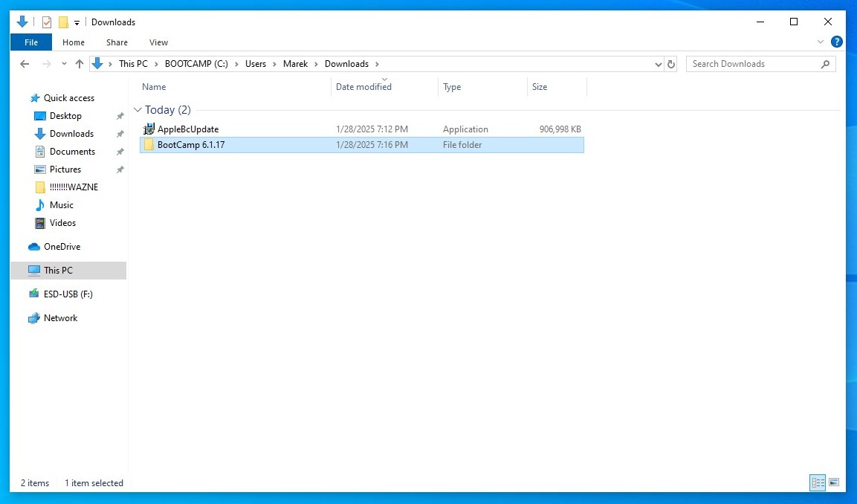Viewport: 857px width, 504px height.
Task: Click BOOTCAMP (C:) in the address path
Action: pos(196,64)
